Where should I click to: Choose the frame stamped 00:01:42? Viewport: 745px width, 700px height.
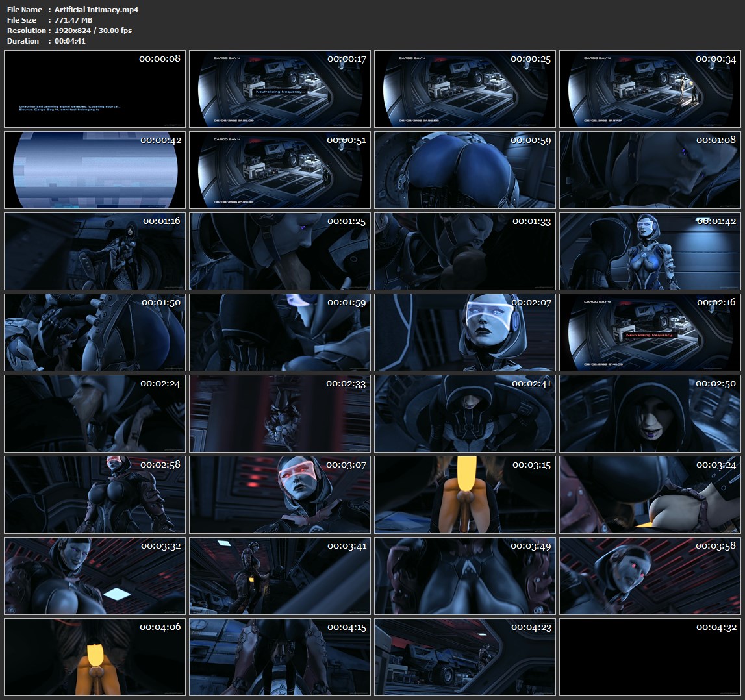pos(650,251)
